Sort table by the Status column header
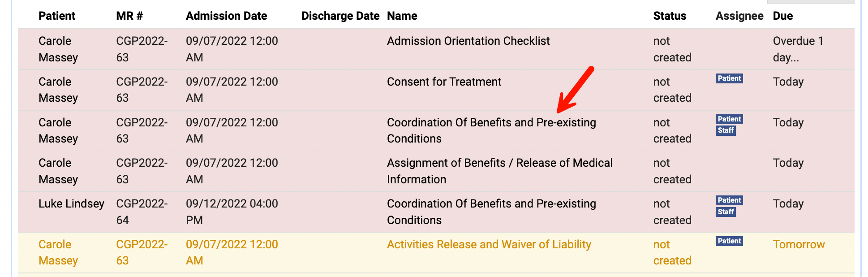 (669, 16)
